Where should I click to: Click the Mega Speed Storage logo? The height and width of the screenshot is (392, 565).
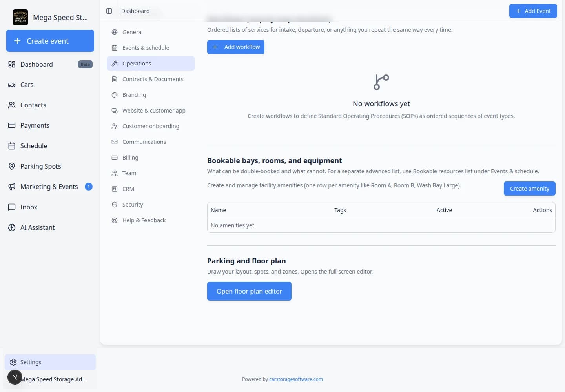point(20,17)
